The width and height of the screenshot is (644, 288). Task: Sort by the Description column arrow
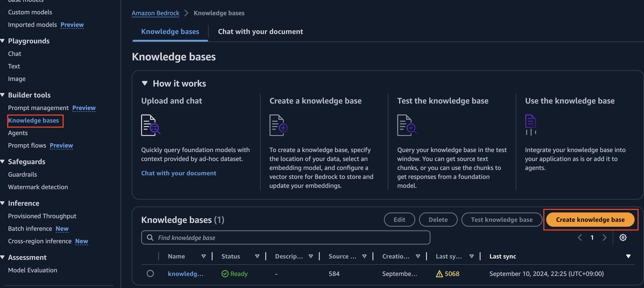tap(311, 256)
